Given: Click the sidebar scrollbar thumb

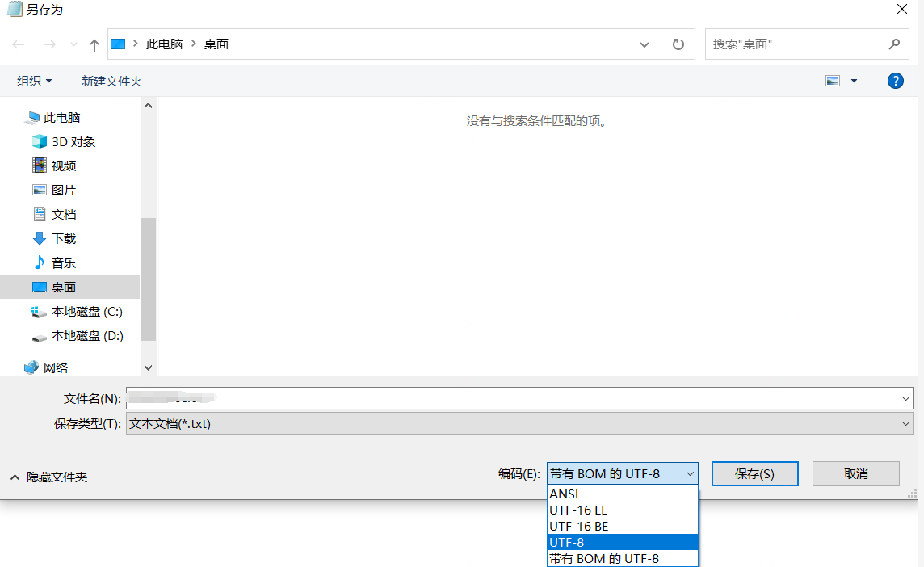Looking at the screenshot, I should tap(149, 279).
